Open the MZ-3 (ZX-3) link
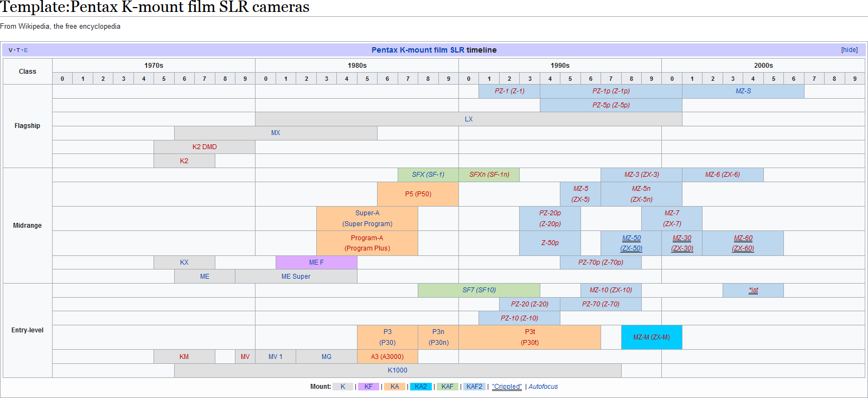This screenshot has height=398, width=868. click(641, 175)
